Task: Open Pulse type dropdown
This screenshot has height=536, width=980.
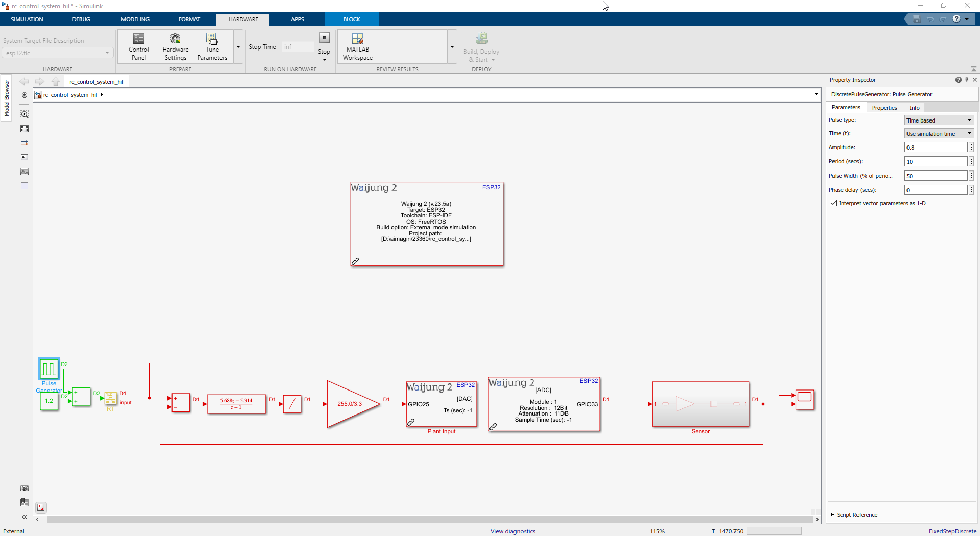Action: point(939,120)
